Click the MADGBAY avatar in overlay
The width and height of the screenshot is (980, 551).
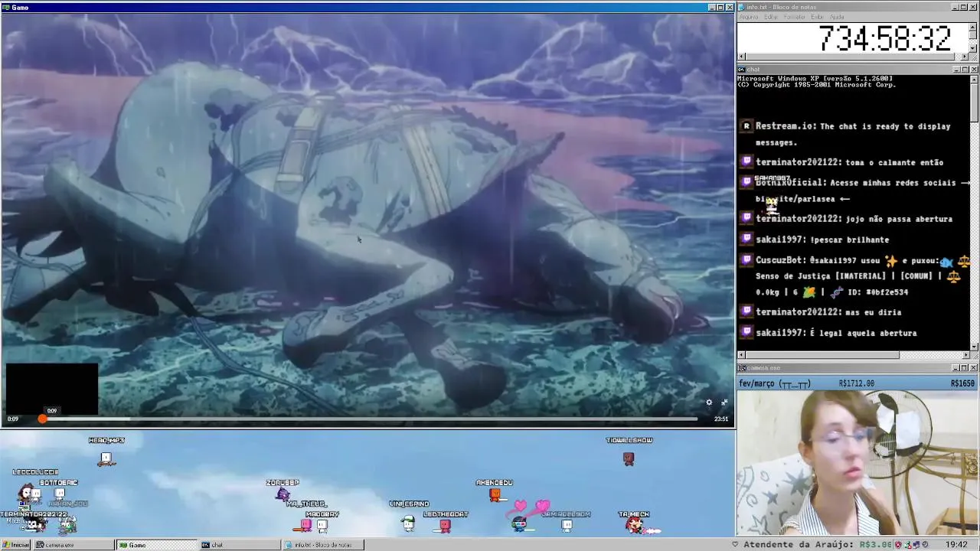(x=322, y=526)
